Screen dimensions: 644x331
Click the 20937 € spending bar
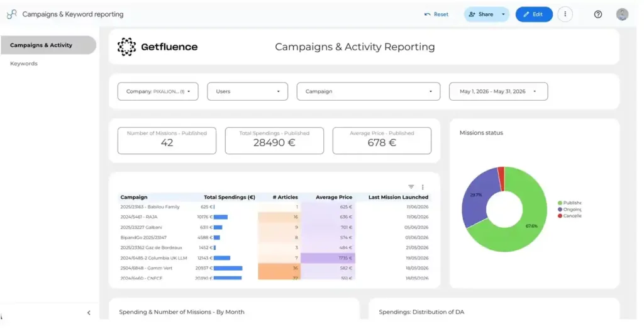(228, 268)
